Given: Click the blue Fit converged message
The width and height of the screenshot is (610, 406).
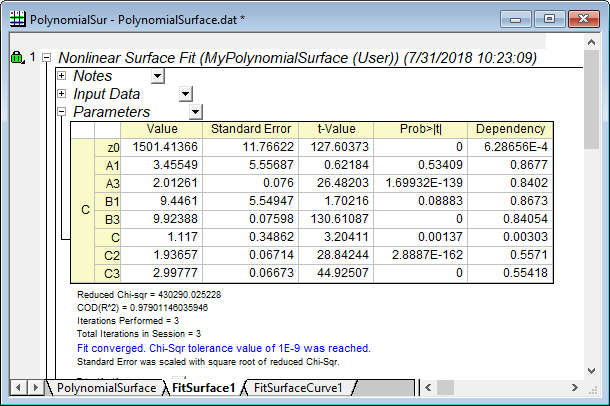Looking at the screenshot, I should pyautogui.click(x=224, y=348).
